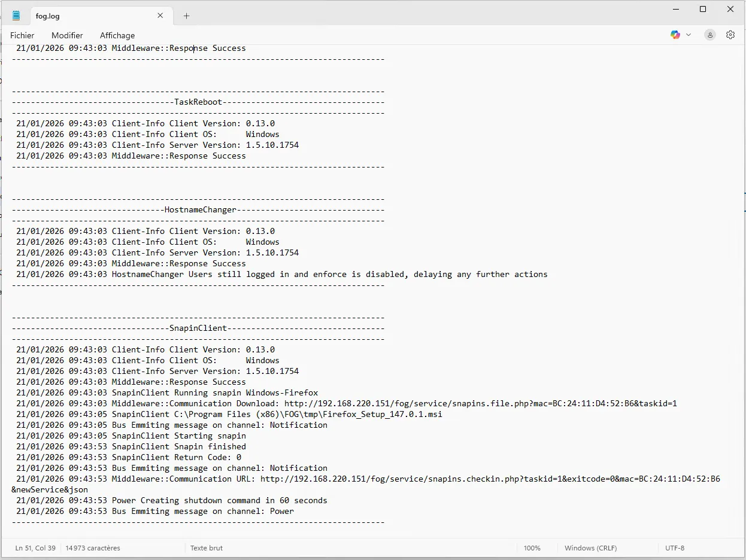Click the Texte brut status label
Screen dimensions: 746x560
pyautogui.click(x=206, y=548)
